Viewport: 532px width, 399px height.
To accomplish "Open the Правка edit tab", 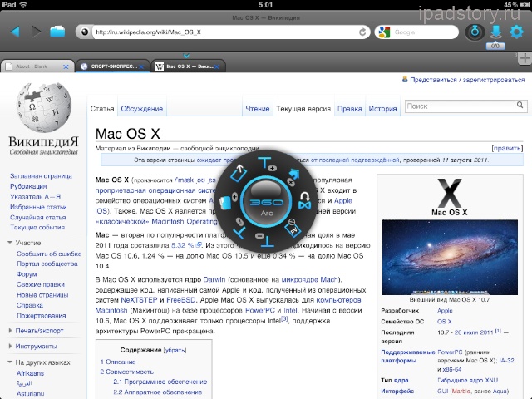I will [349, 109].
